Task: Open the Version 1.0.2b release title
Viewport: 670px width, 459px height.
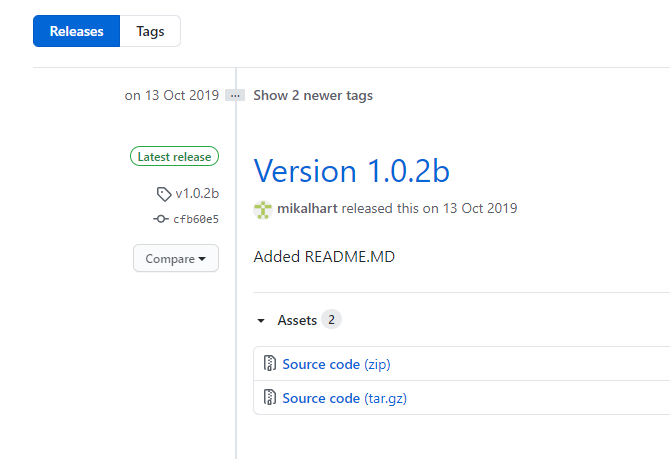Action: (x=351, y=171)
